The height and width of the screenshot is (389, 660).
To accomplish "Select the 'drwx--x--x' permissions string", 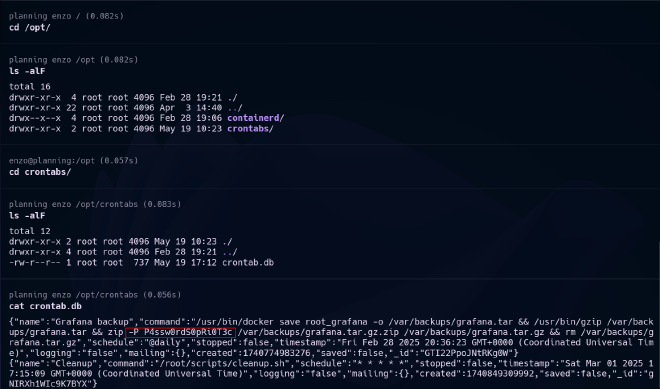I will coord(35,118).
